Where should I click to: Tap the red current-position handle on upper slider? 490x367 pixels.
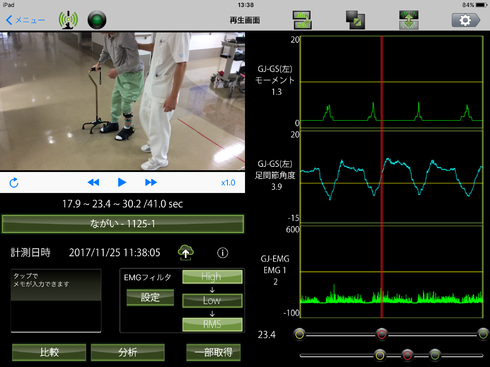click(382, 334)
